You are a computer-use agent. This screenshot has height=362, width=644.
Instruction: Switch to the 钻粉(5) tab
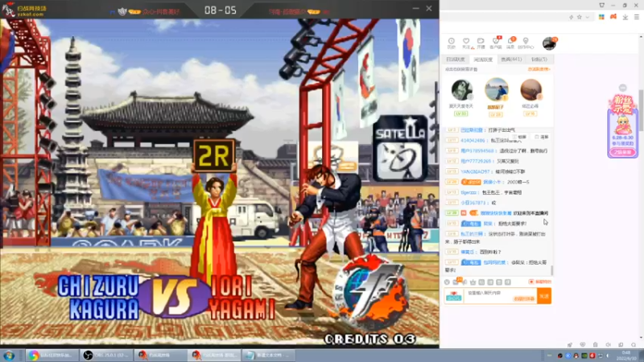(539, 60)
